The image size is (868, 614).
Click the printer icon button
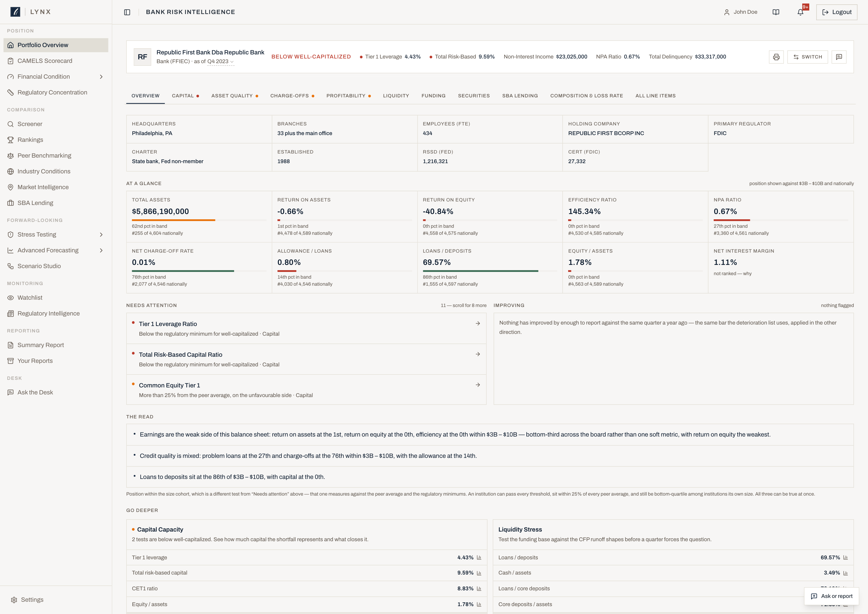point(776,57)
